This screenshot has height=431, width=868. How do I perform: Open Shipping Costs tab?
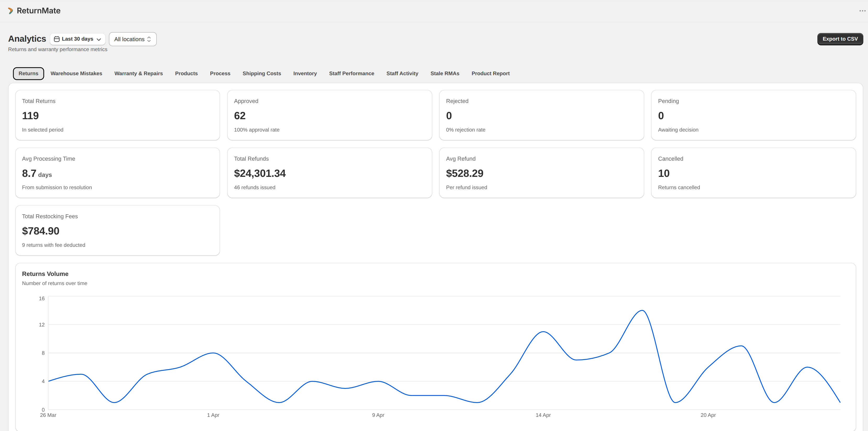pos(262,73)
